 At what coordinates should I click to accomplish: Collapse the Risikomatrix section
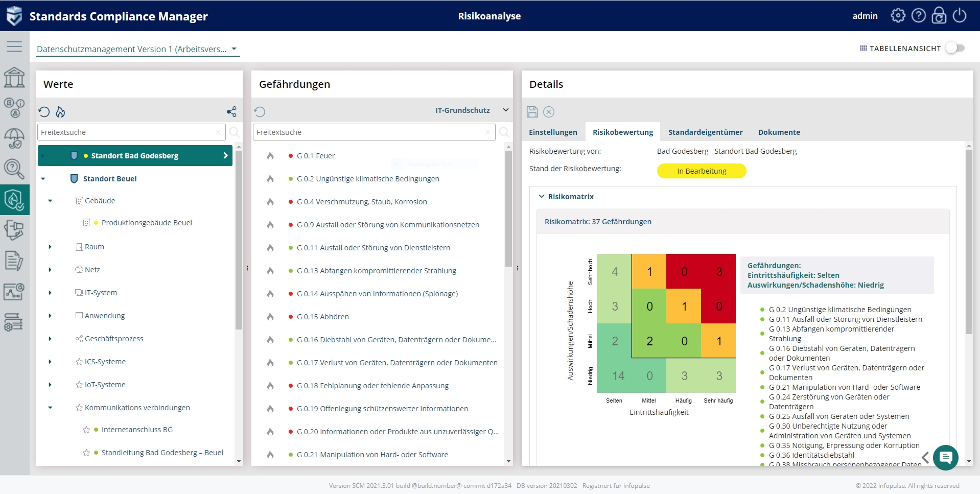[542, 197]
